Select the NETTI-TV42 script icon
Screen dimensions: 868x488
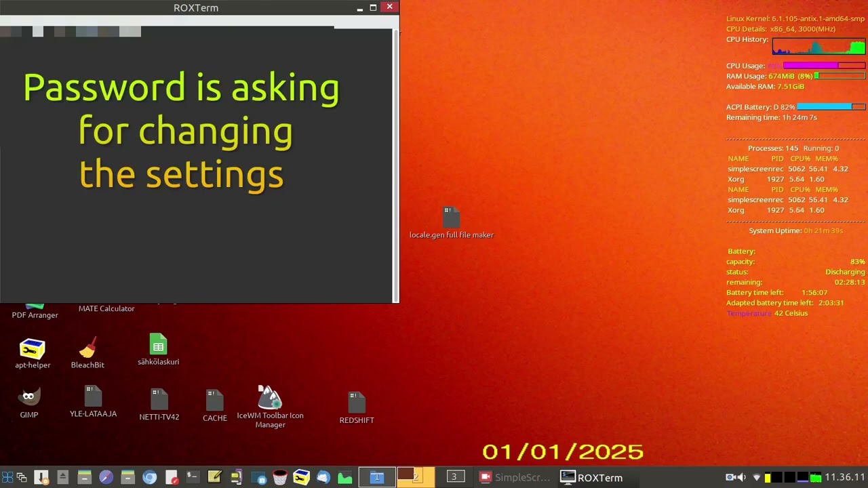(159, 405)
